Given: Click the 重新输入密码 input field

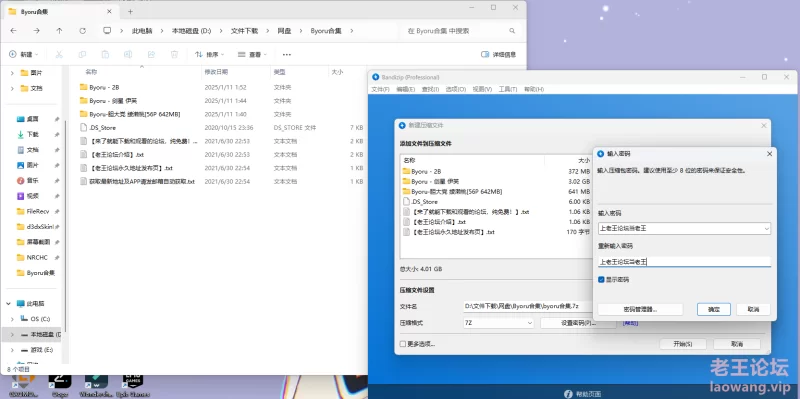Looking at the screenshot, I should pyautogui.click(x=684, y=262).
